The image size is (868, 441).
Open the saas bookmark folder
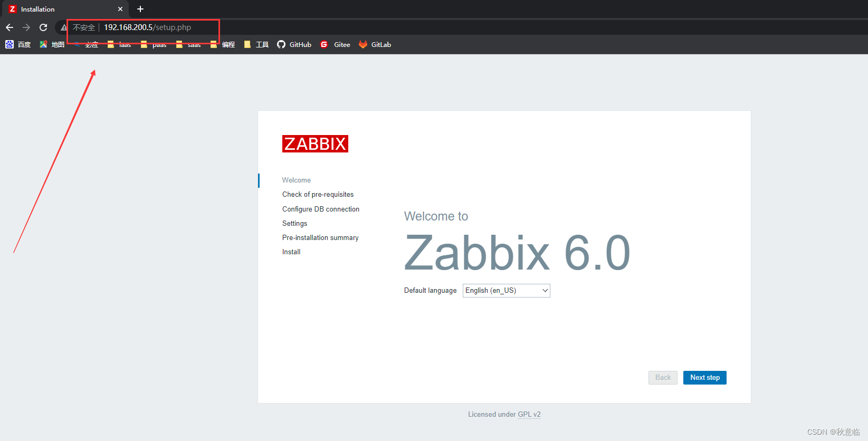188,44
